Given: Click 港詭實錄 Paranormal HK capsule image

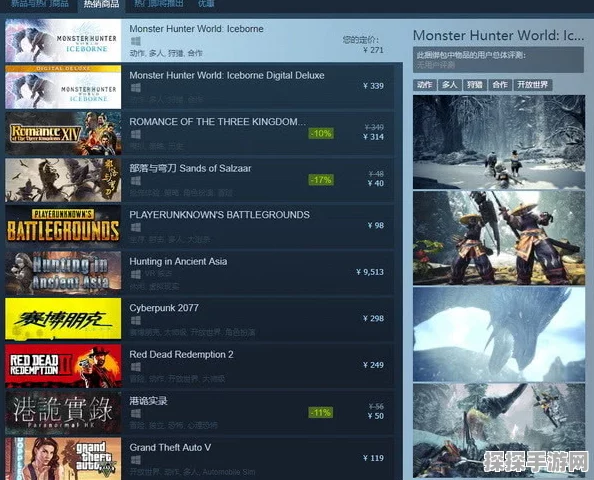Looking at the screenshot, I should point(63,413).
